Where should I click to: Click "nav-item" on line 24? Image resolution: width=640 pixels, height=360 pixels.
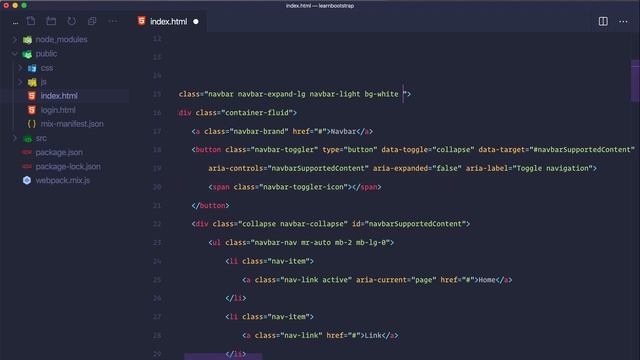pyautogui.click(x=288, y=261)
